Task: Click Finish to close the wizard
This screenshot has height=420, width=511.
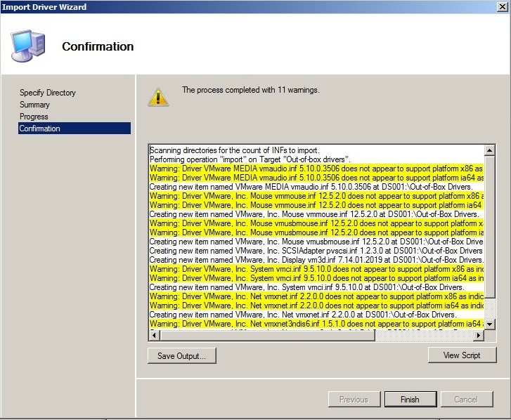Action: pos(410,400)
